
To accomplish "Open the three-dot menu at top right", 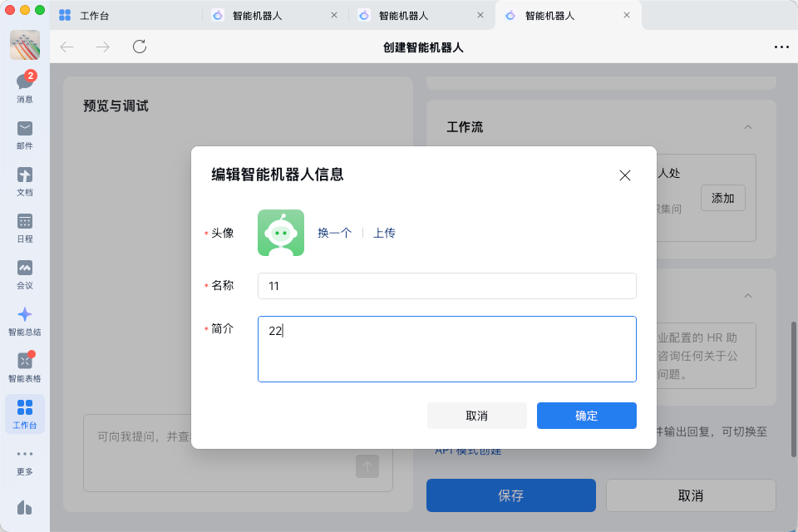I will 781,47.
